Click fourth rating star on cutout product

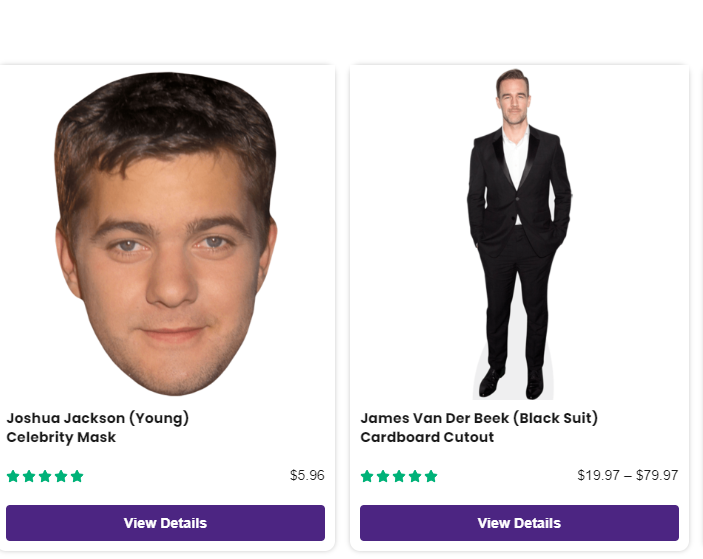click(415, 476)
